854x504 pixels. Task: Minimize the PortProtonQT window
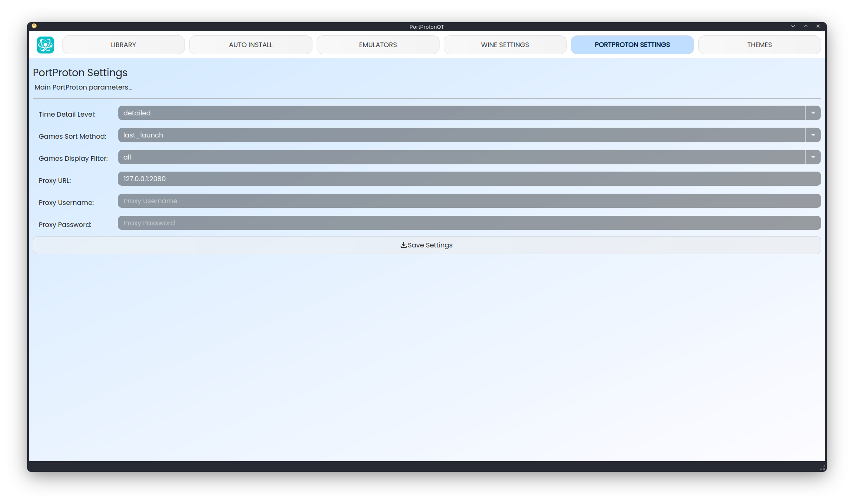[793, 26]
